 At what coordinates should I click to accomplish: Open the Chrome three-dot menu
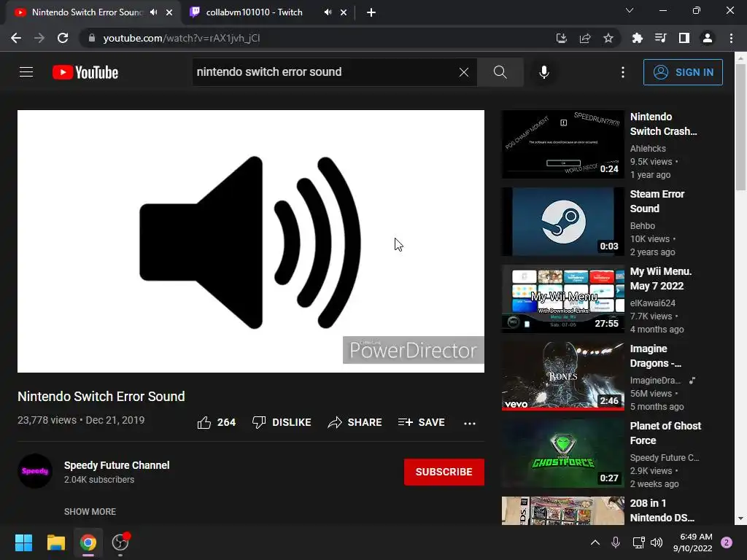point(731,38)
